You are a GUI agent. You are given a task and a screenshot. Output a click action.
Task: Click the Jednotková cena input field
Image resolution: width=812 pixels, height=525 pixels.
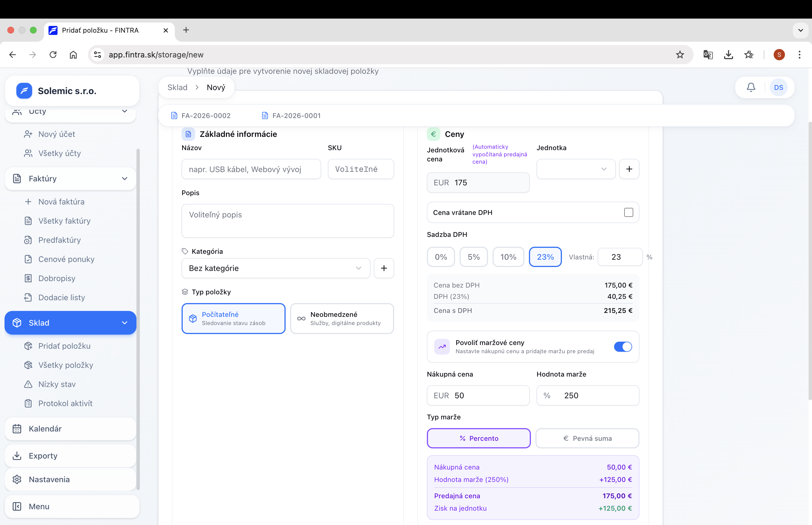(478, 183)
